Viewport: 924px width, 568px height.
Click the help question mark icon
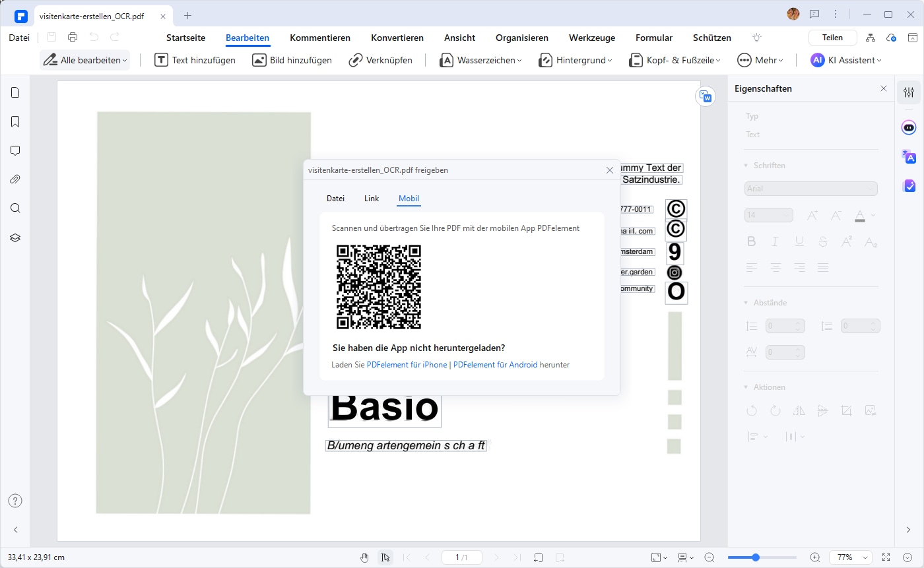(x=15, y=501)
